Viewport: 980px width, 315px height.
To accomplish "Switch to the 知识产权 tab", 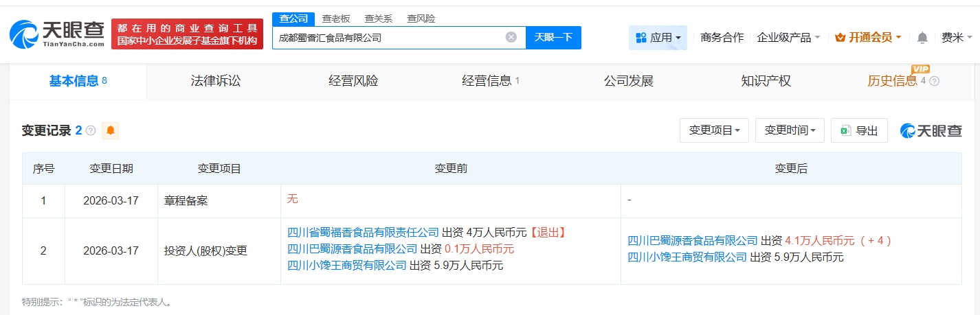I will tap(766, 81).
